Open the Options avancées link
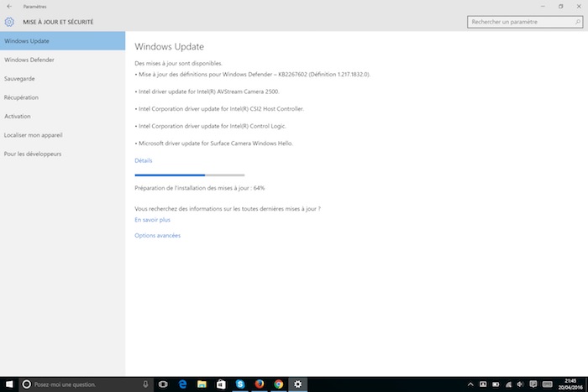 pos(157,235)
